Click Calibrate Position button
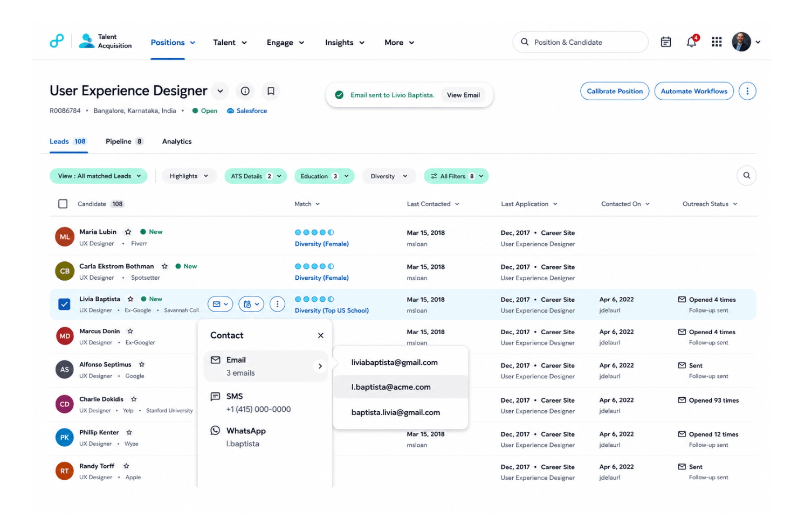This screenshot has width=798, height=532. [x=615, y=91]
